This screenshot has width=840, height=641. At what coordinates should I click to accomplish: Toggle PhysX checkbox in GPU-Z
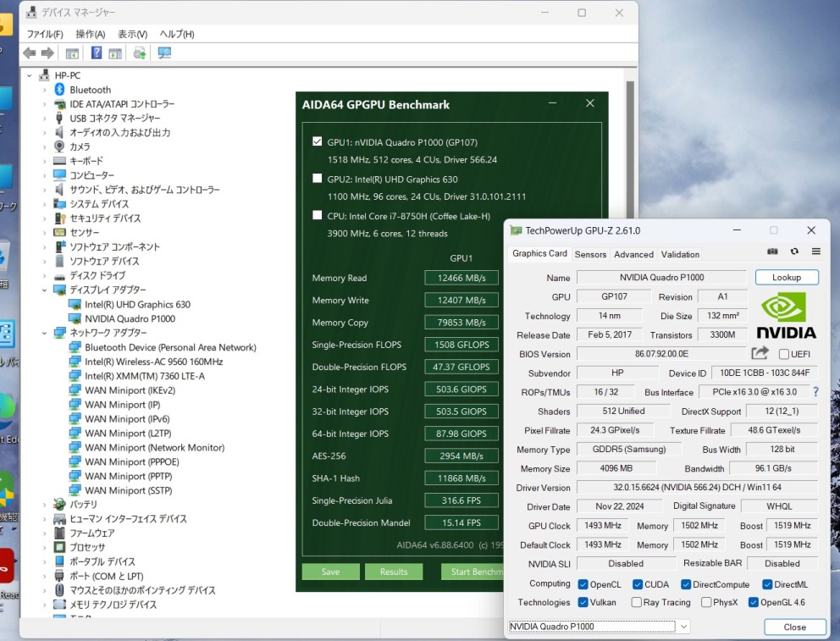coord(706,602)
